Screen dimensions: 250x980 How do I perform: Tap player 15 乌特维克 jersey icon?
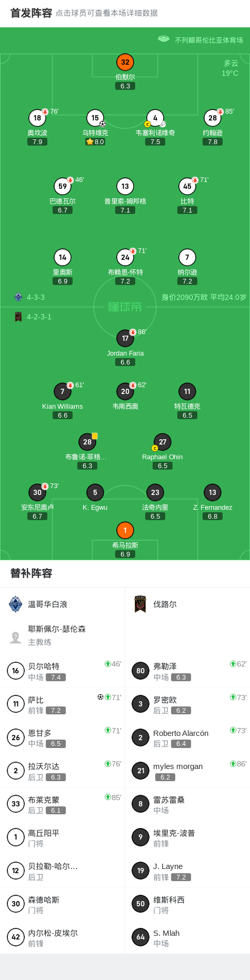pos(95,118)
